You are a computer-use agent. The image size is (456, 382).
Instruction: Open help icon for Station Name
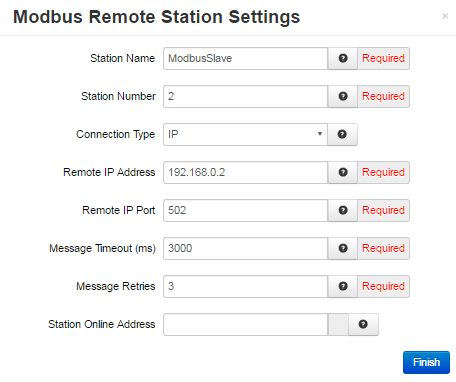pyautogui.click(x=343, y=58)
